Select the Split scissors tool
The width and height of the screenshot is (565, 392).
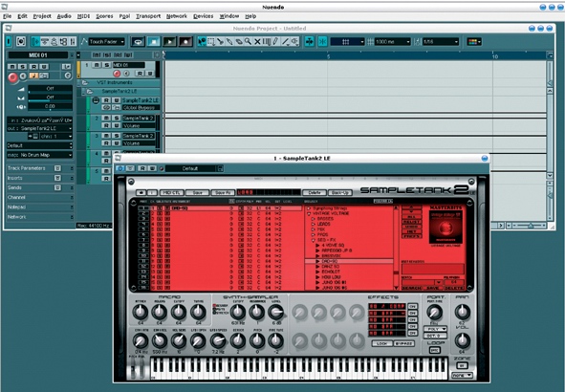click(220, 42)
